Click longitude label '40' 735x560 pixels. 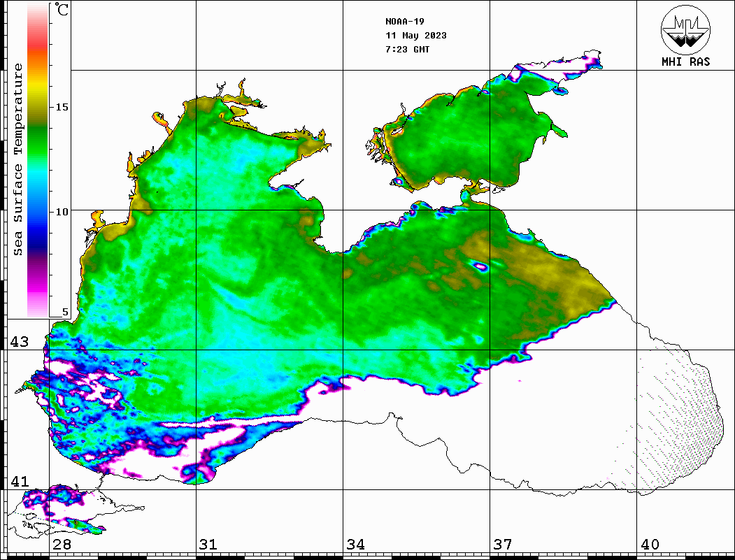650,545
